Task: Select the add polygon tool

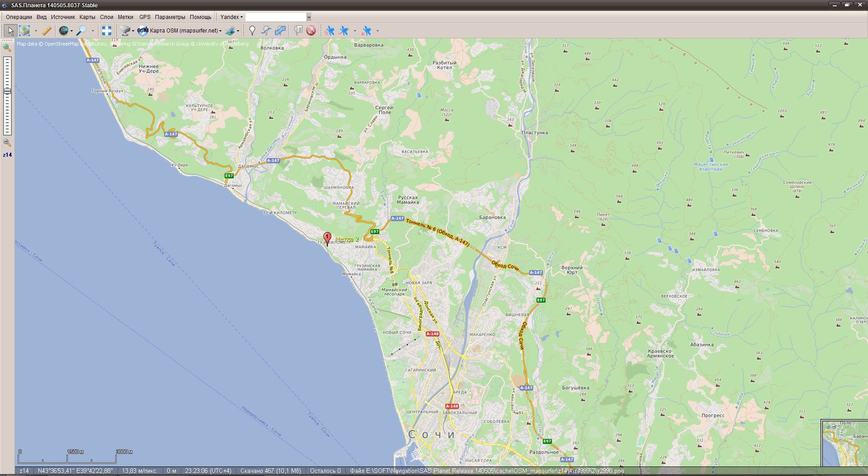Action: tap(280, 31)
